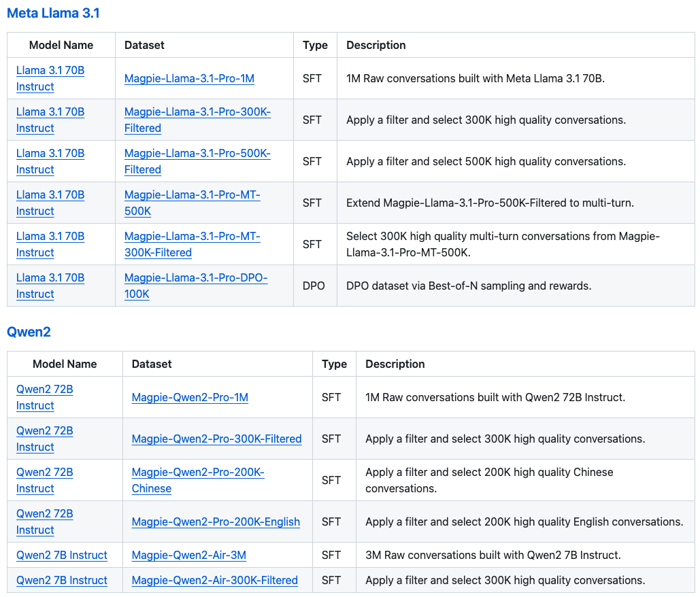The image size is (700, 597).
Task: Open the Meta Llama 3.1 heading link
Action: [53, 13]
